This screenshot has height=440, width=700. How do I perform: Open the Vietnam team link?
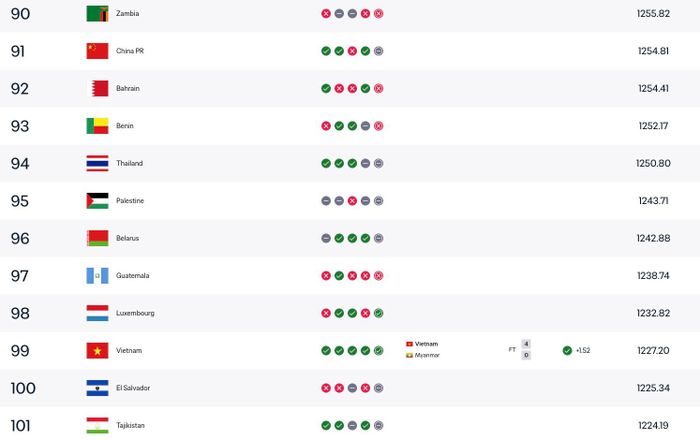click(129, 350)
